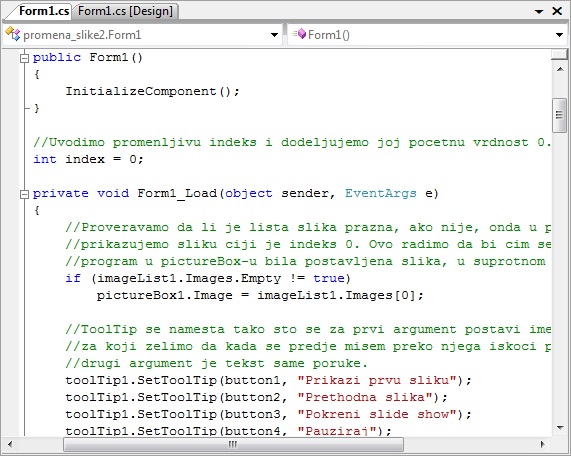This screenshot has height=456, width=571.
Task: Click the horizontal scrollbar thumb
Action: 233,444
